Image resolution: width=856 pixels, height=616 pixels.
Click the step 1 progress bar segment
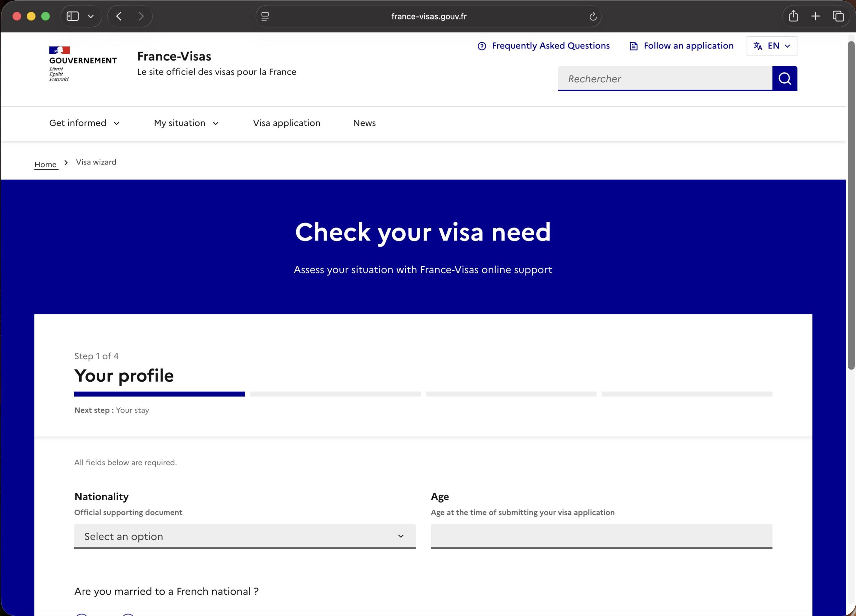pyautogui.click(x=159, y=394)
